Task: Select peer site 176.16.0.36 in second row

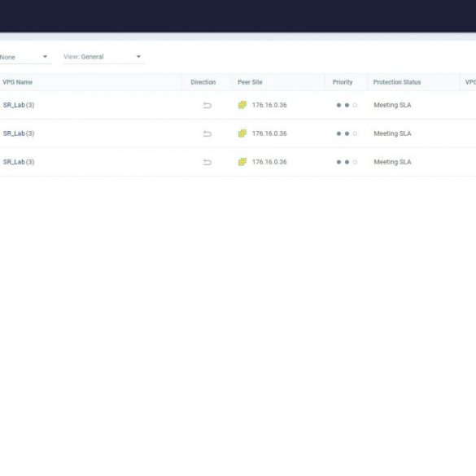Action: click(269, 133)
